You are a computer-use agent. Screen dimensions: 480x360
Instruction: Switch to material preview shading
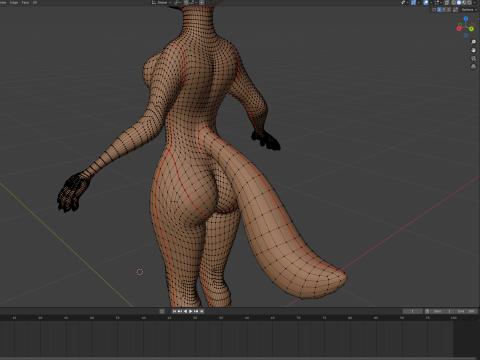click(464, 3)
